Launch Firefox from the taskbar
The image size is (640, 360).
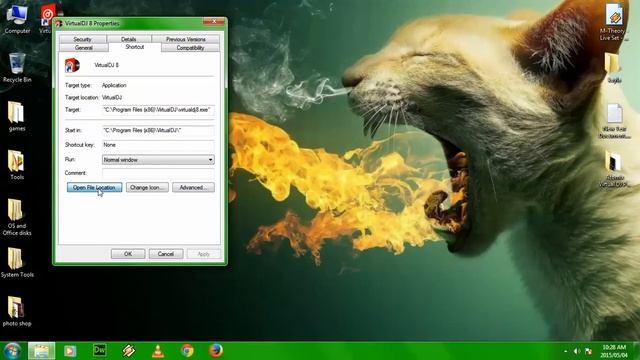(x=216, y=351)
